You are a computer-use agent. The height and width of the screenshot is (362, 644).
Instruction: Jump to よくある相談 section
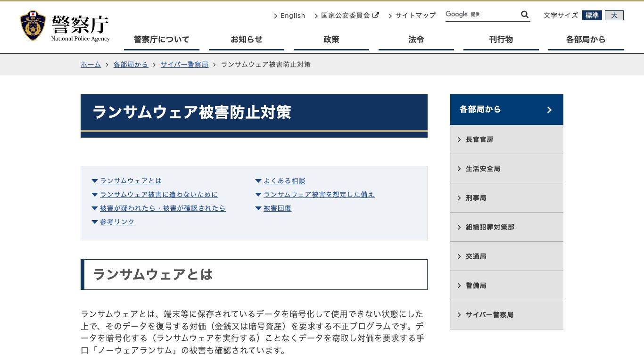[284, 181]
